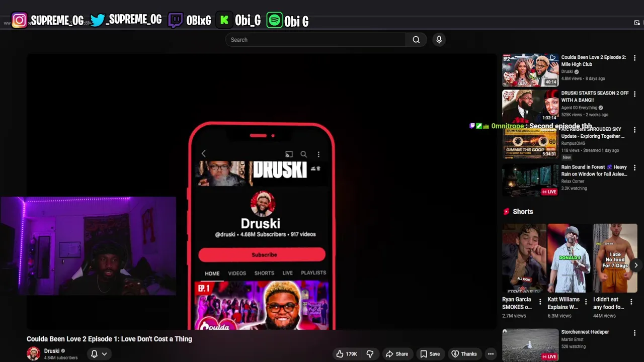Click the Twitch logo in overlay banner

175,21
